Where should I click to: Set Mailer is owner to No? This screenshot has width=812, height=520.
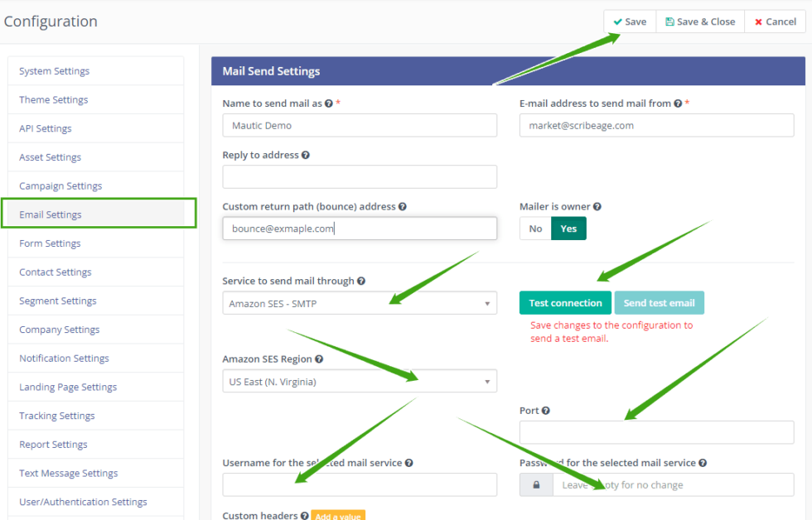pos(535,228)
